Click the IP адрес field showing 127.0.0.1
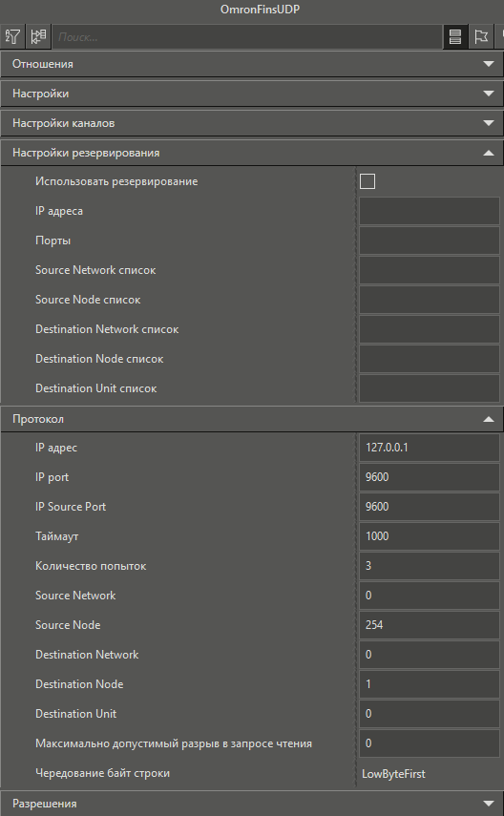504x816 pixels. (x=429, y=448)
